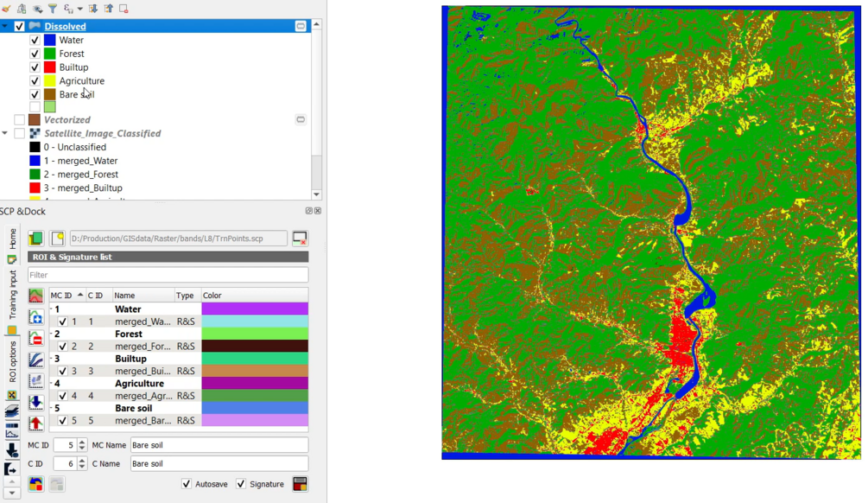Click the manage map themes eye icon
Image resolution: width=868 pixels, height=503 pixels.
coord(38,9)
